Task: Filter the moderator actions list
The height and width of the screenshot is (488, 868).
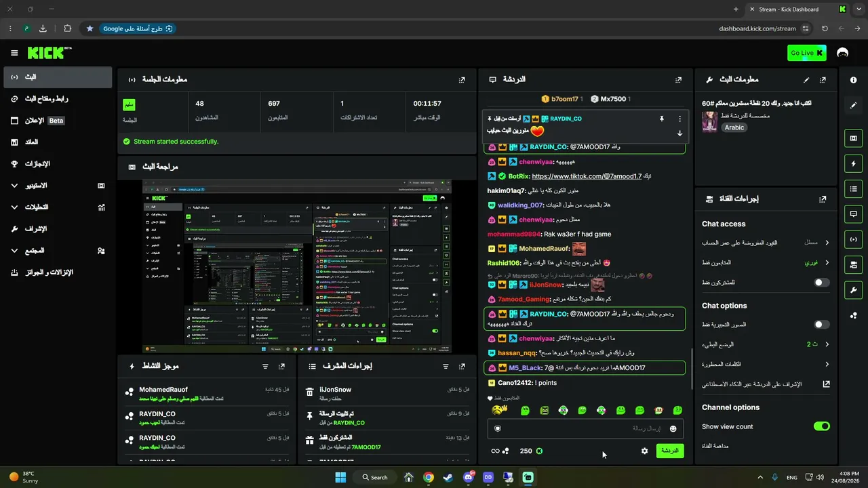Action: coord(446,366)
